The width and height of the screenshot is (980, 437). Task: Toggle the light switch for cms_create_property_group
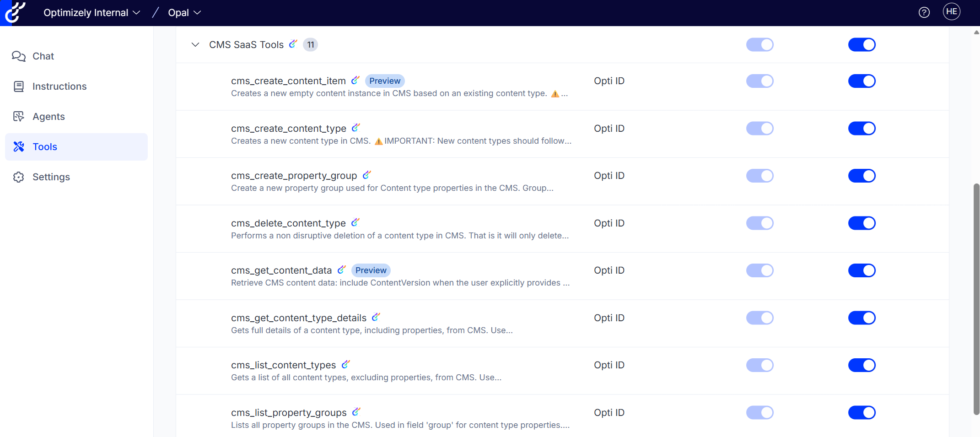coord(759,176)
